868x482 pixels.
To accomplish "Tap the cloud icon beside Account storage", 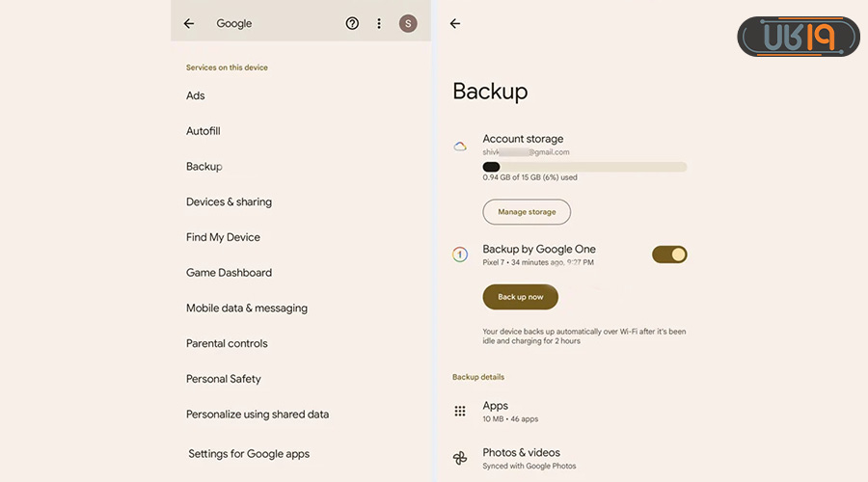I will [460, 147].
